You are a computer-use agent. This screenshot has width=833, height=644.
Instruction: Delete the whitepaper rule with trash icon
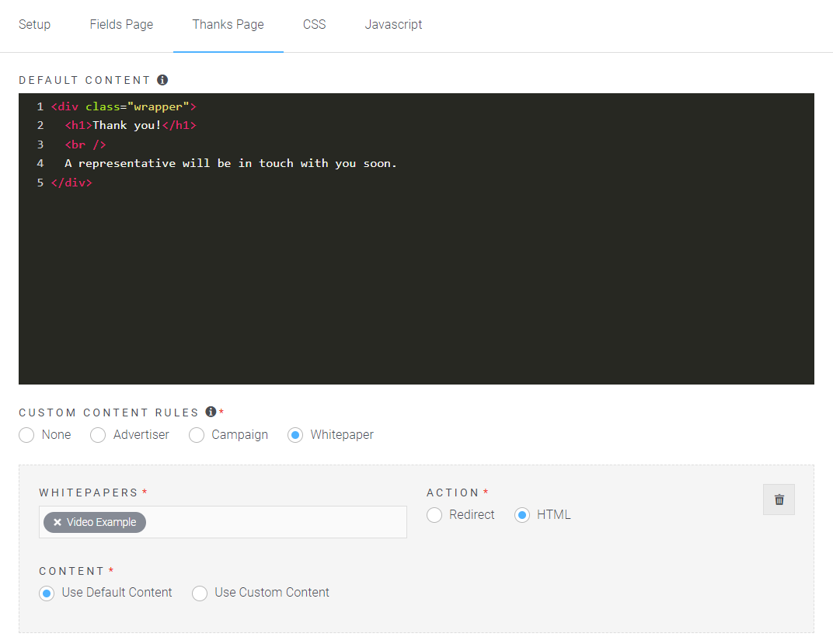779,500
